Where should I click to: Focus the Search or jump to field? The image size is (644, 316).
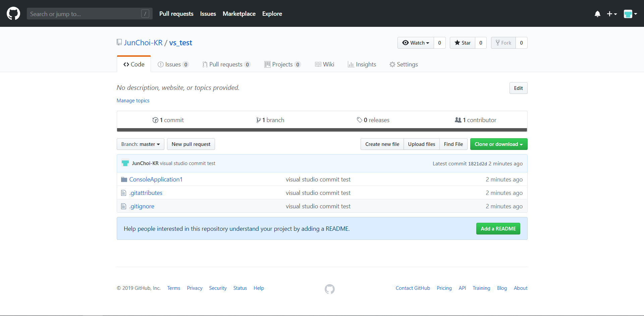90,14
